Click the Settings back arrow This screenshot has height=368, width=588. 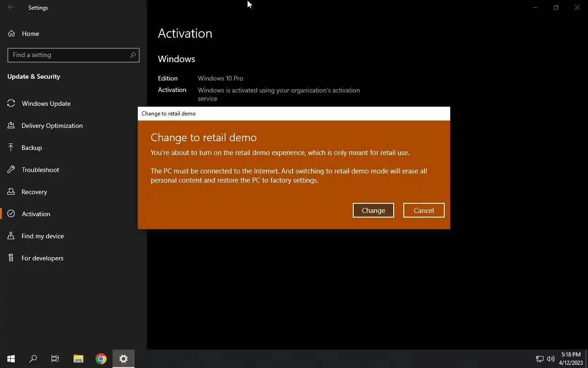(11, 7)
